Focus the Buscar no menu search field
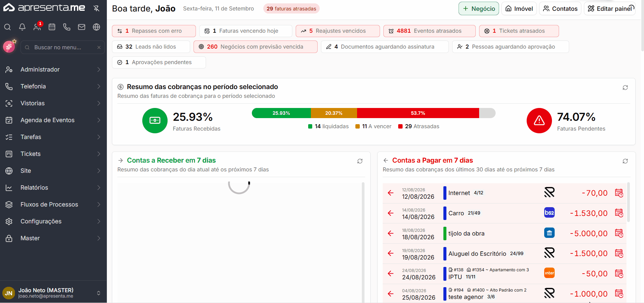Viewport: 644px width, 303px height. [x=62, y=48]
